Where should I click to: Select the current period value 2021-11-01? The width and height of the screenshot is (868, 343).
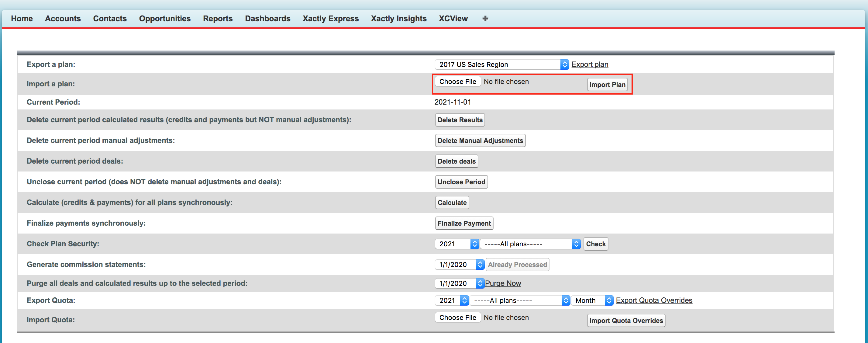[453, 102]
